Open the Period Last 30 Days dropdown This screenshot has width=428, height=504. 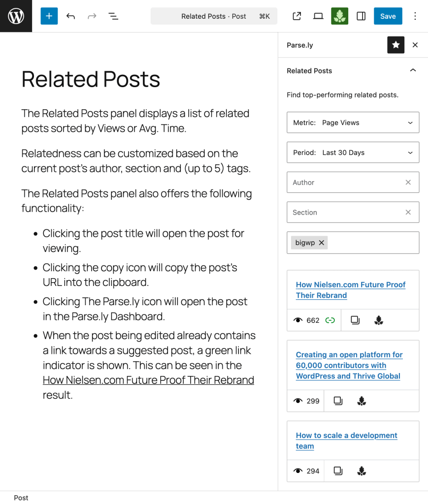[x=353, y=153]
